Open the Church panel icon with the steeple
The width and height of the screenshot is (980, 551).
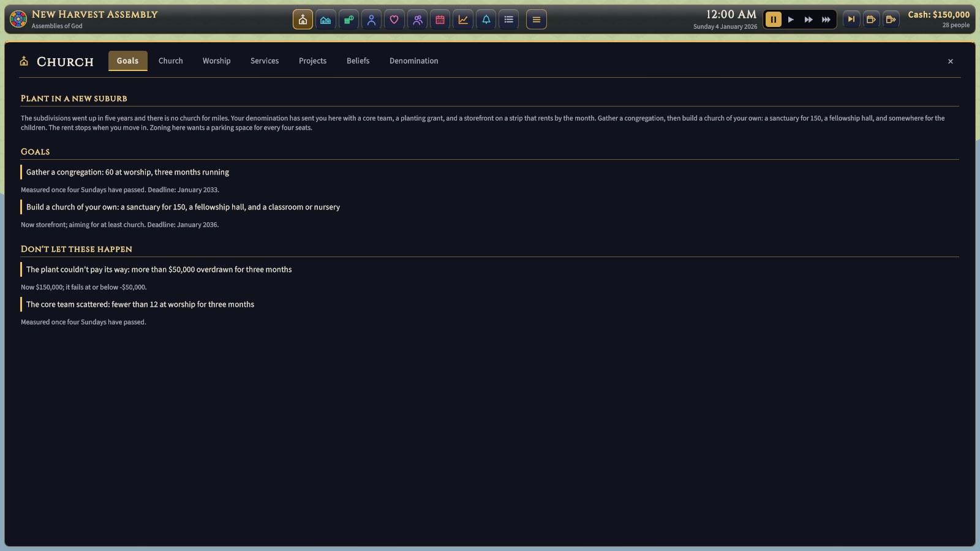click(x=303, y=20)
